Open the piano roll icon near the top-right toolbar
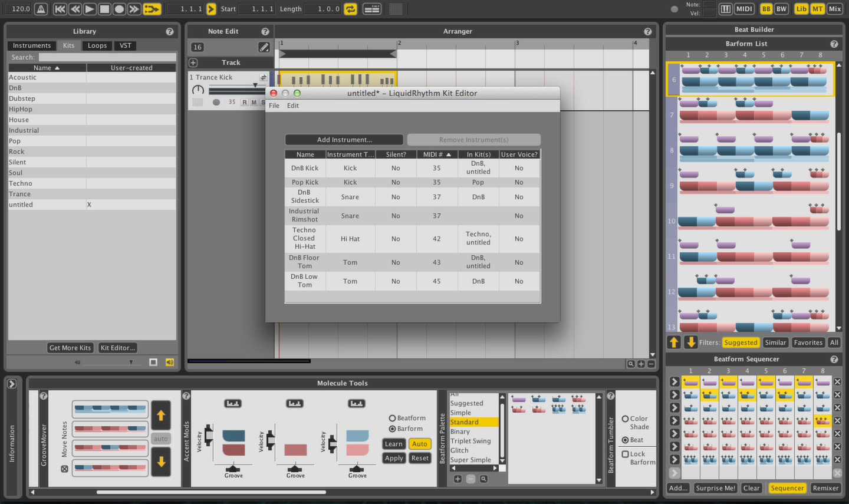This screenshot has height=504, width=849. coord(725,9)
